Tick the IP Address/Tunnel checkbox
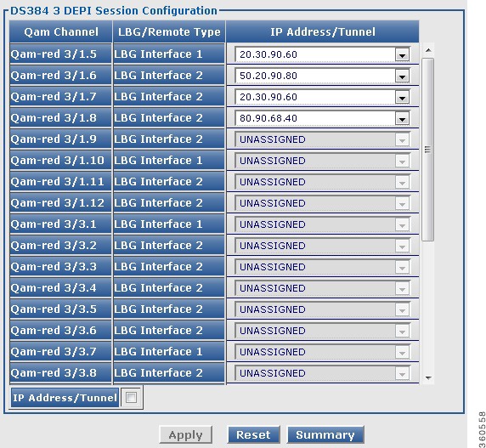This screenshot has width=486, height=448. [131, 397]
